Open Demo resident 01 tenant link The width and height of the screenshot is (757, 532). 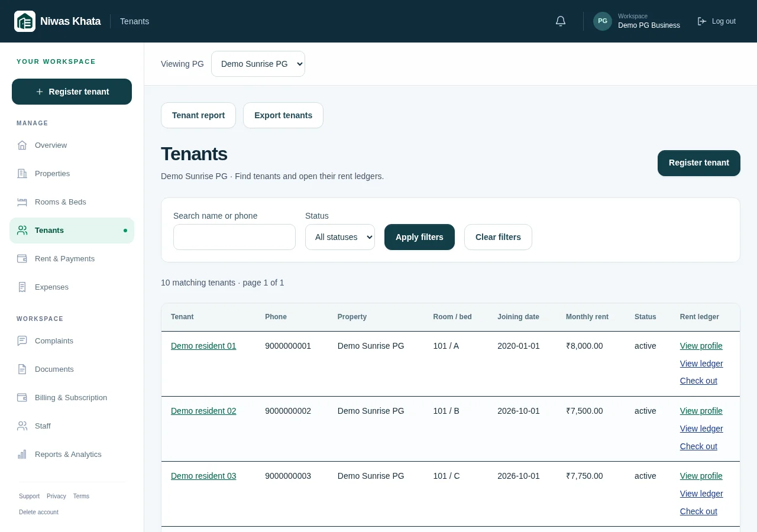click(x=203, y=346)
